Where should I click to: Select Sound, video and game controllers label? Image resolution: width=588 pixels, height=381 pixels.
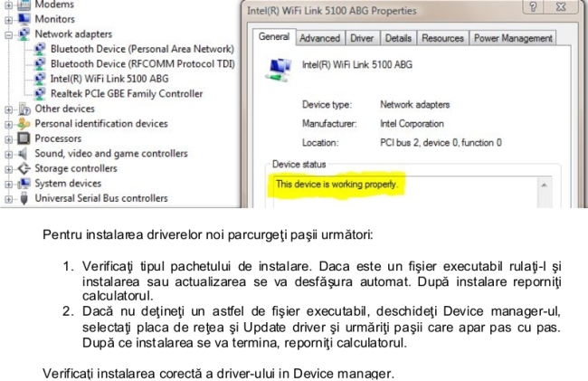pyautogui.click(x=111, y=153)
